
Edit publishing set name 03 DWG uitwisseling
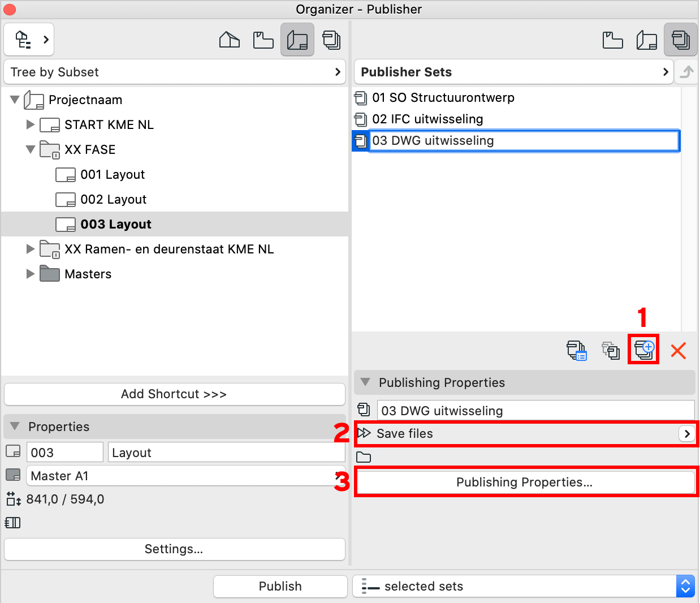[x=536, y=411]
